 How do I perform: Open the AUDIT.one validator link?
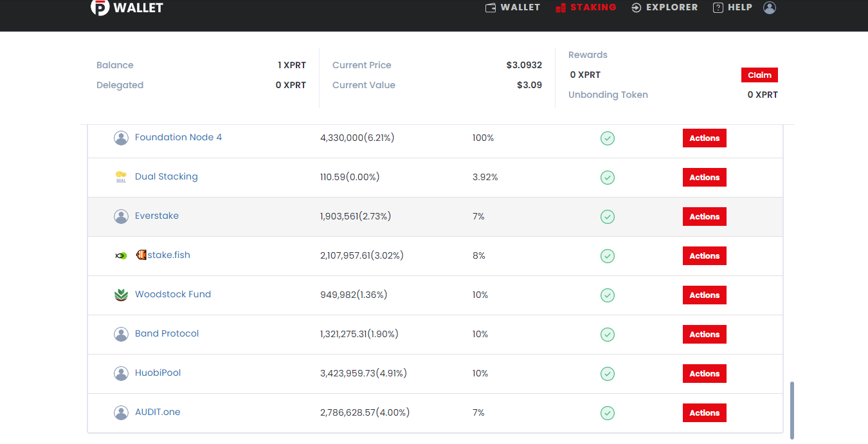tap(158, 412)
